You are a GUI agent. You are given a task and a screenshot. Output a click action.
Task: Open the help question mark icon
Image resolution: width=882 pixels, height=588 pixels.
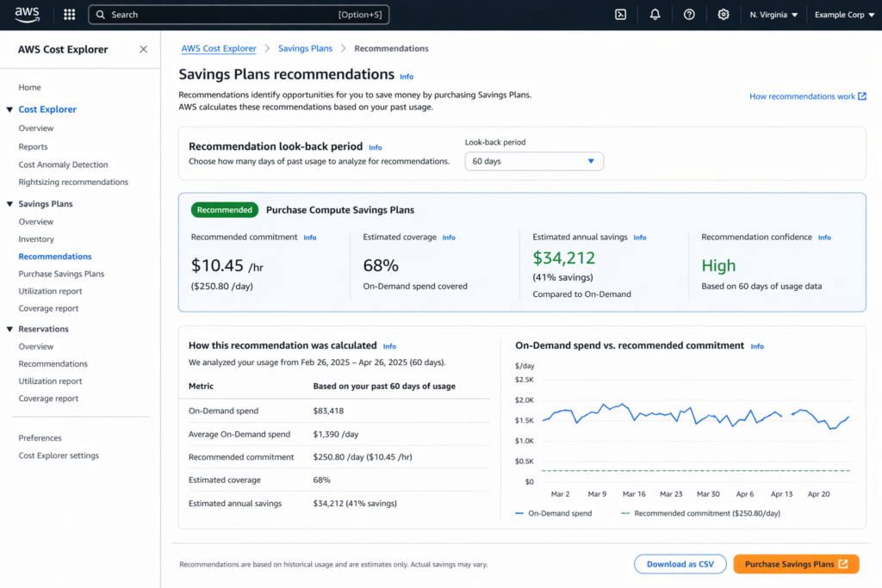click(x=688, y=14)
